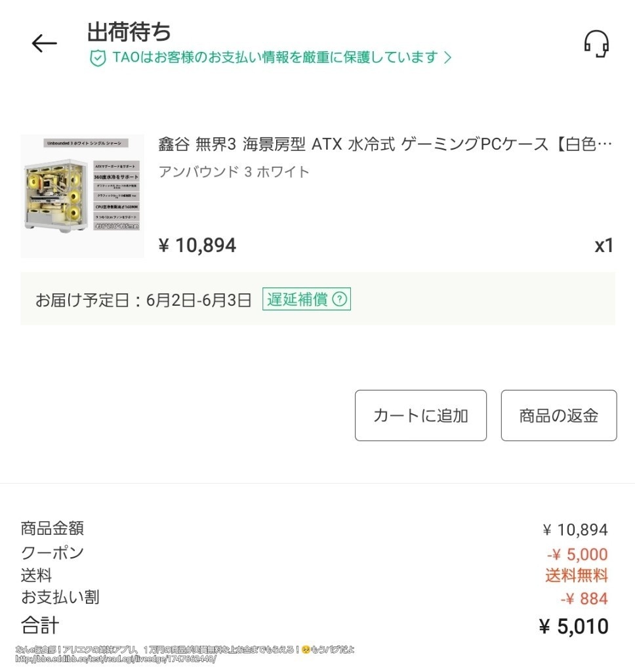Open customer support via the headset icon
635x672 pixels.
(x=598, y=44)
